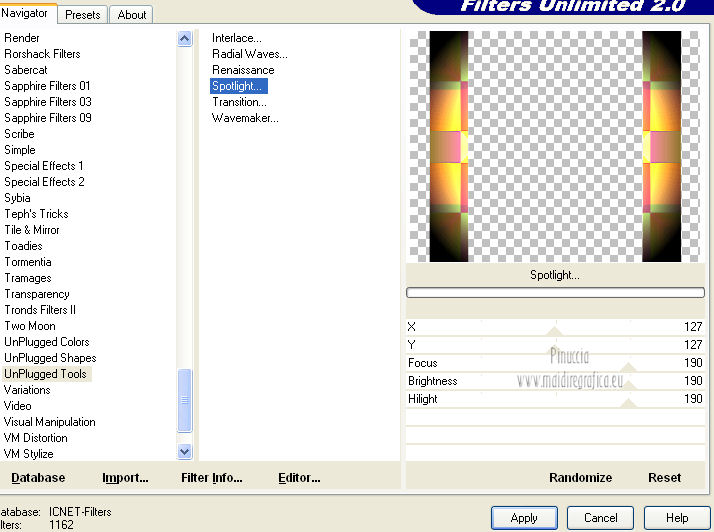Choose the Interlace... filter

pos(237,38)
